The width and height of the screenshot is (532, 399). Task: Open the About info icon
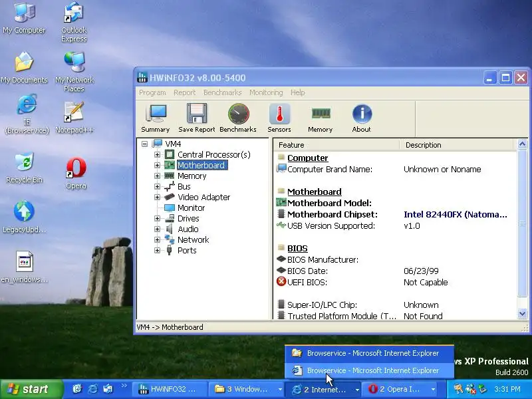tap(362, 118)
